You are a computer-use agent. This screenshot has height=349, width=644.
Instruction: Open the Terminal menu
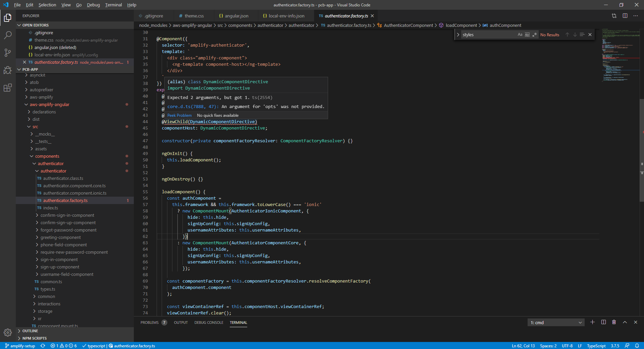(x=113, y=5)
